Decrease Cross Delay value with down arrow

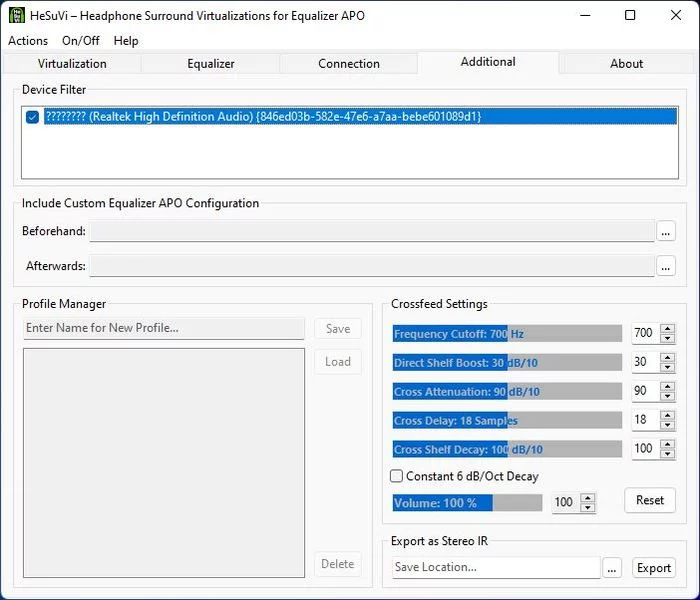point(668,425)
